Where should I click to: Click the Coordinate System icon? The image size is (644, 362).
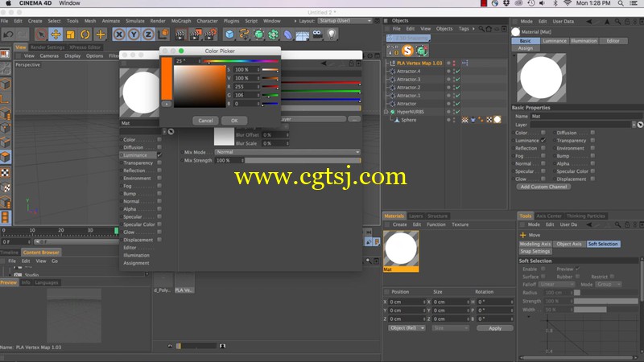click(163, 34)
